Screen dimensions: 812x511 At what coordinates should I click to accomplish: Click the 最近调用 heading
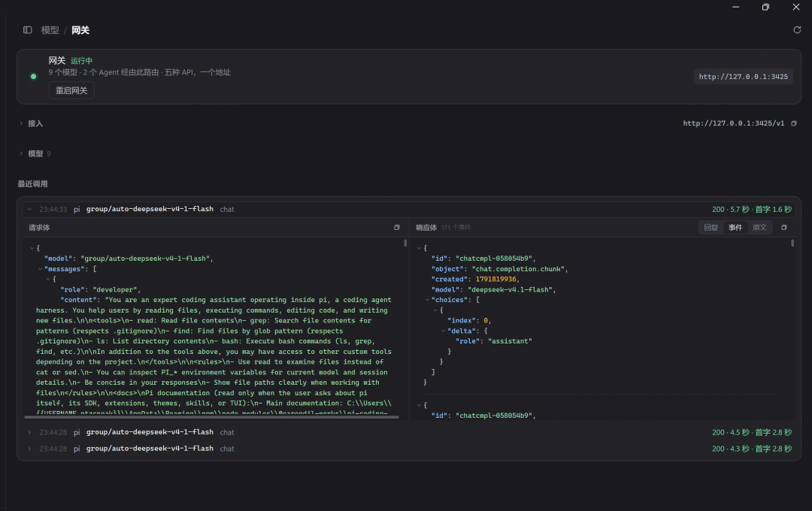coord(32,184)
